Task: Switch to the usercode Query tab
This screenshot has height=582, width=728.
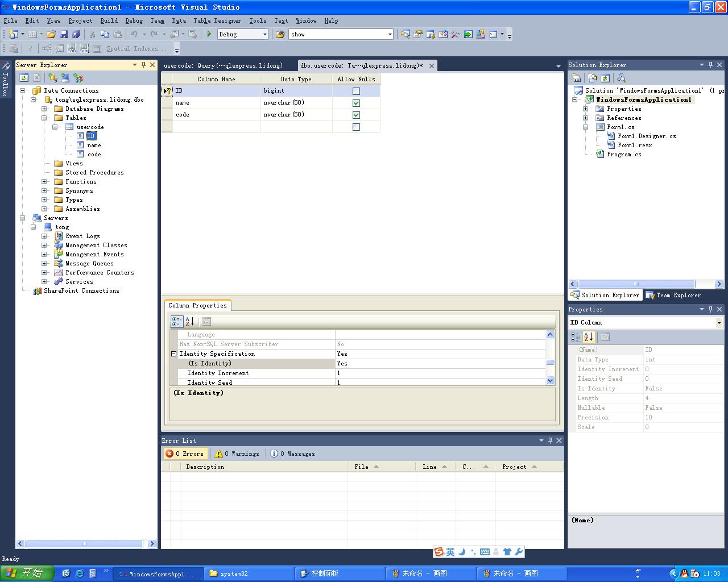Action: pos(223,65)
